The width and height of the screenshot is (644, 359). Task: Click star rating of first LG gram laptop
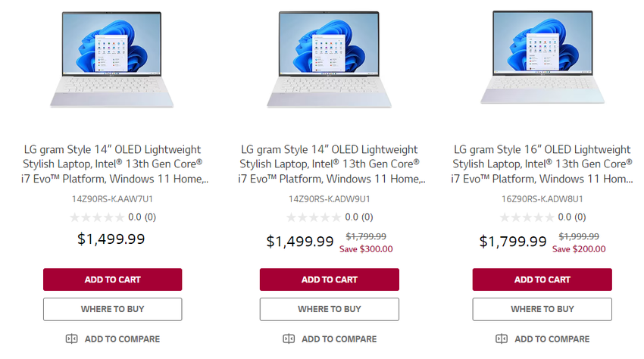[97, 217]
